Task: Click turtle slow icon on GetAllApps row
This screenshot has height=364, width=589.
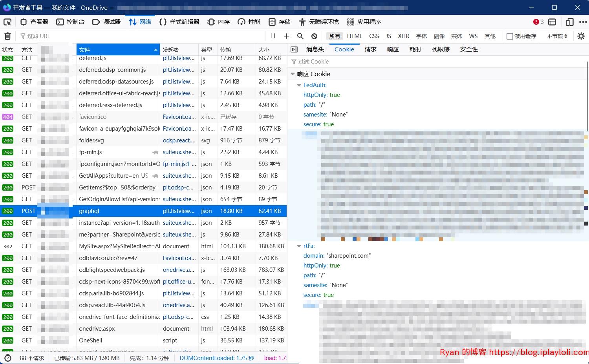Action: [155, 176]
